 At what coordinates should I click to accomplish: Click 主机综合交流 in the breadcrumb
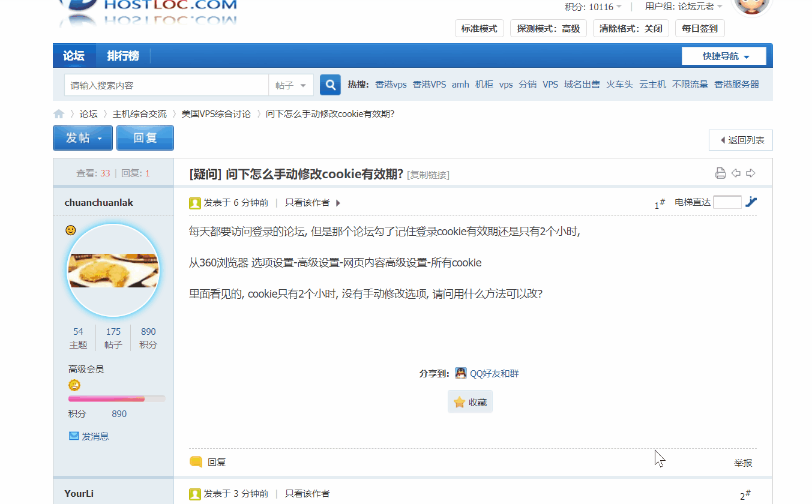coord(140,114)
